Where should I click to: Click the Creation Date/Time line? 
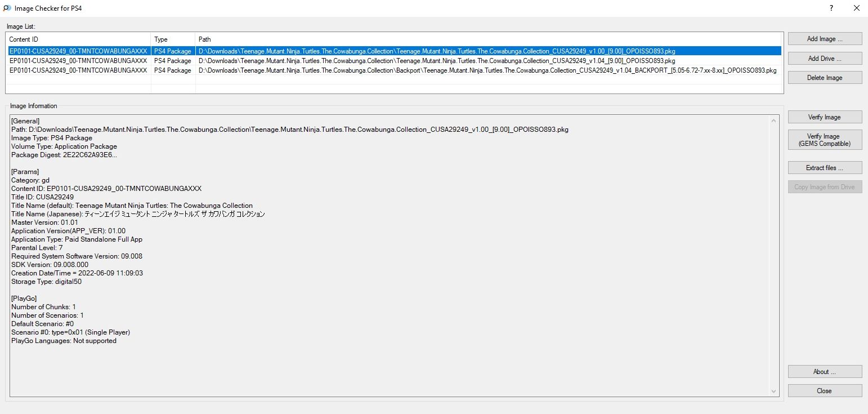coord(77,273)
